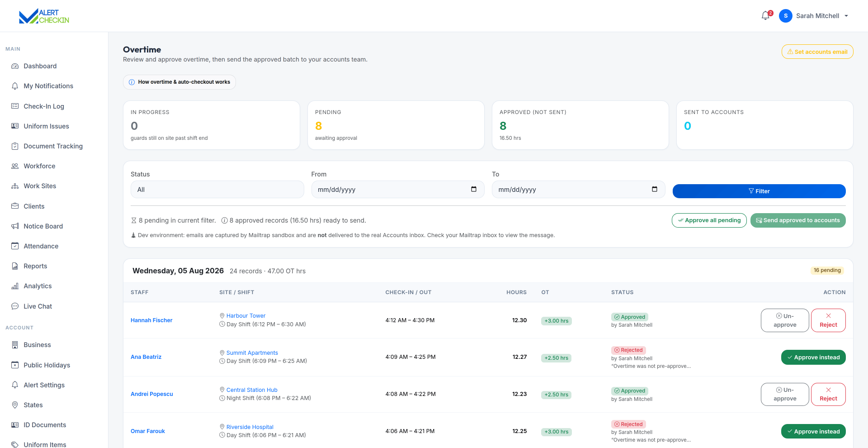Un-approve Hannah Fischer's overtime
The image size is (868, 448).
[785, 320]
